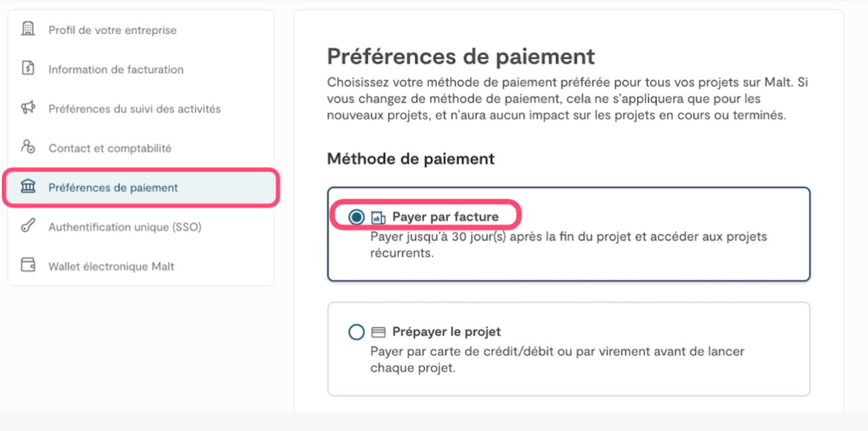
Task: Navigate to Contact et comptabilité
Action: click(x=110, y=148)
